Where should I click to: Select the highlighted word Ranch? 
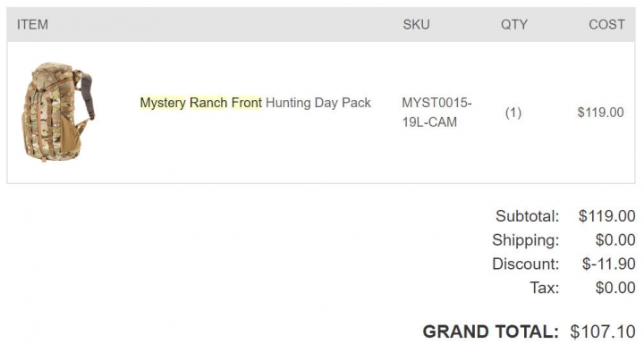click(x=208, y=103)
